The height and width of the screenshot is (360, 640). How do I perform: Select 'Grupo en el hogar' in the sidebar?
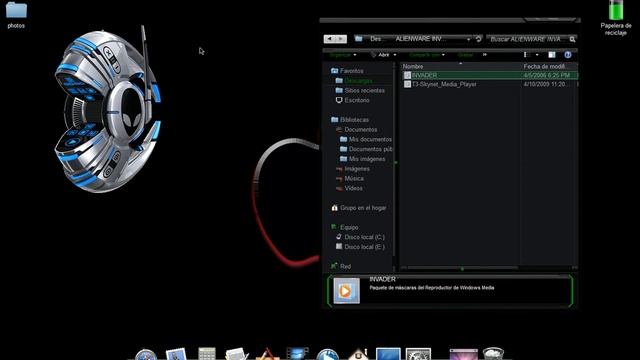358,208
